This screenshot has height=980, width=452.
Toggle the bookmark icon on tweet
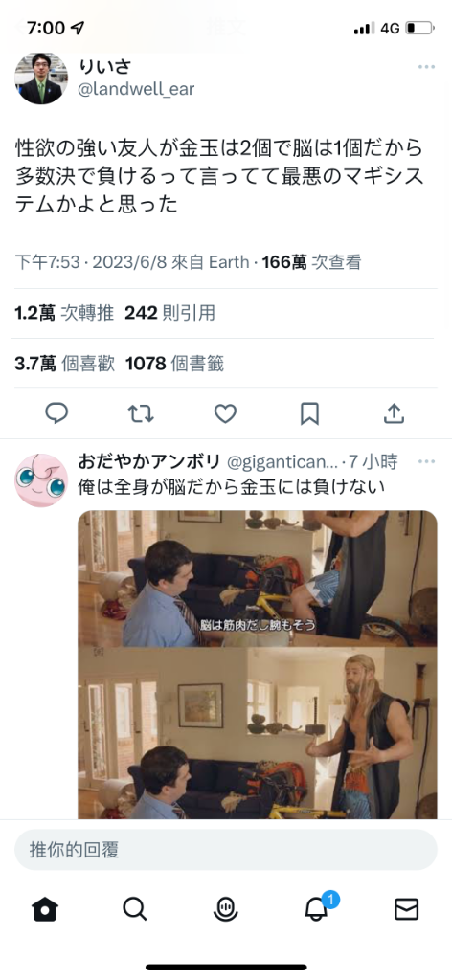(309, 413)
